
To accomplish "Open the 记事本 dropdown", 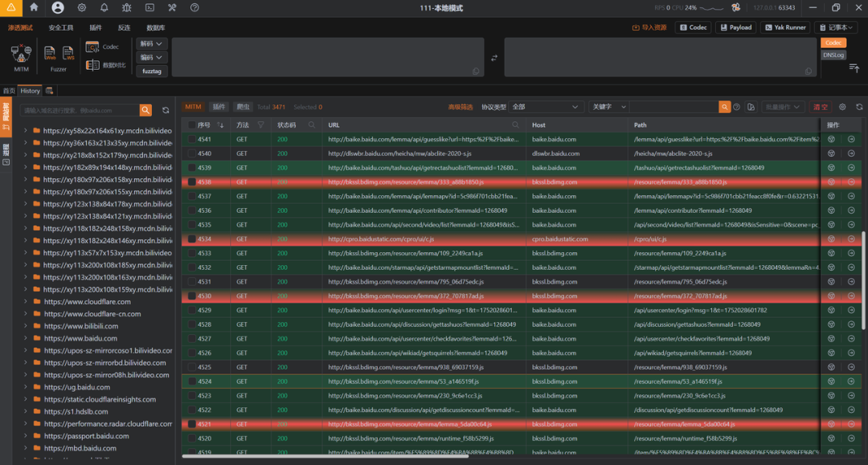I will click(837, 27).
